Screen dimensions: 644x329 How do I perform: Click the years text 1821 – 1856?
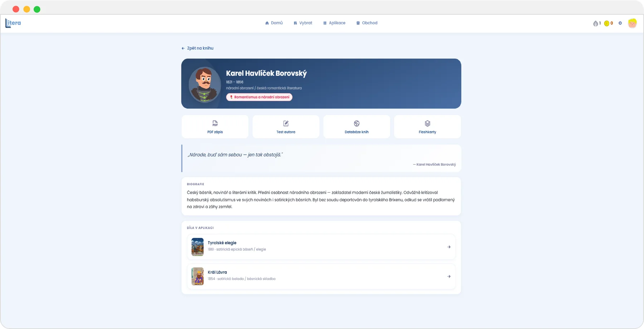(235, 82)
